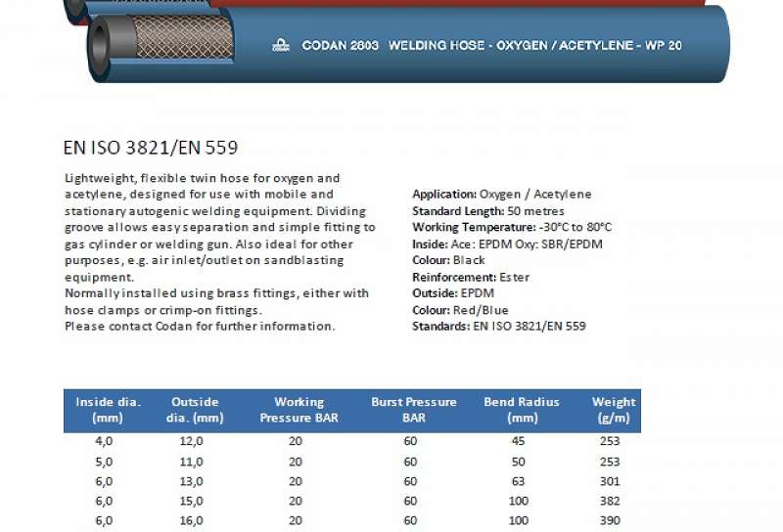Click the bend radius "63" cell
The image size is (783, 532).
point(519,481)
